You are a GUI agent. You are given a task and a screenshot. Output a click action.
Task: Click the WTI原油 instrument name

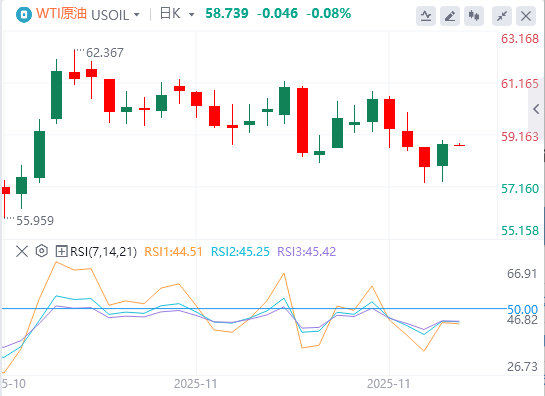pos(61,14)
